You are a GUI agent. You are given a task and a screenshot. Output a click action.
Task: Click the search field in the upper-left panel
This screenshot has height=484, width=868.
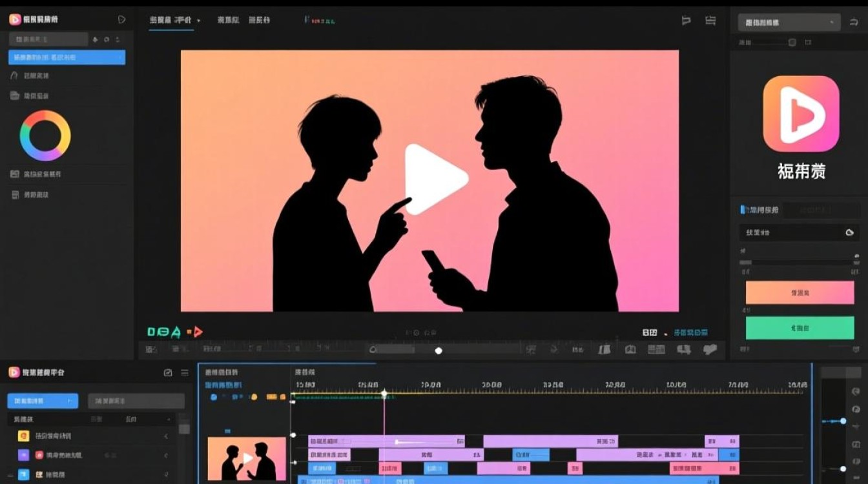pos(48,39)
